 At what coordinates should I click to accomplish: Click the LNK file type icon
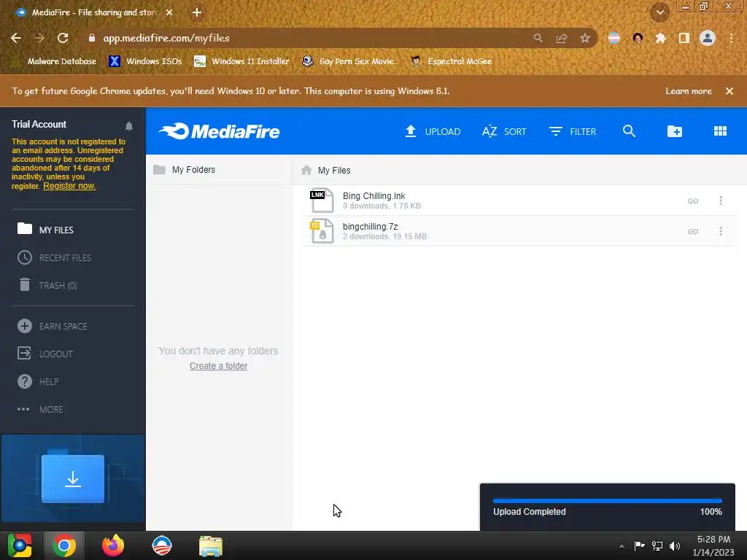[322, 200]
